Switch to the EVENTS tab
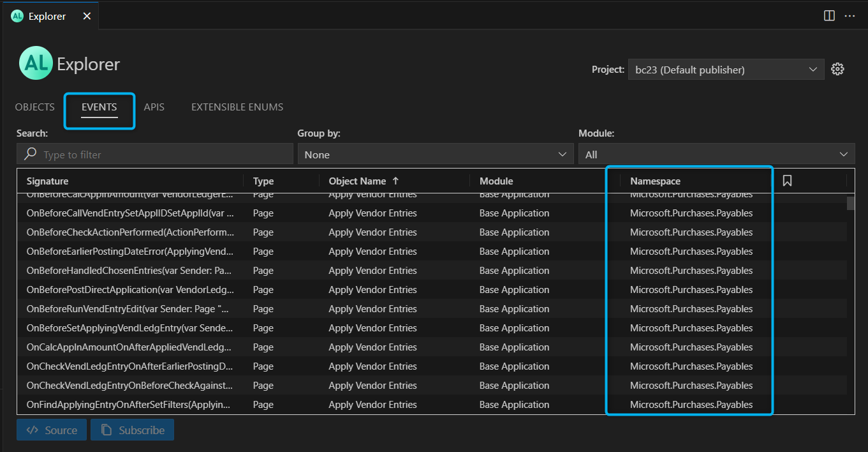The width and height of the screenshot is (868, 452). pos(99,107)
